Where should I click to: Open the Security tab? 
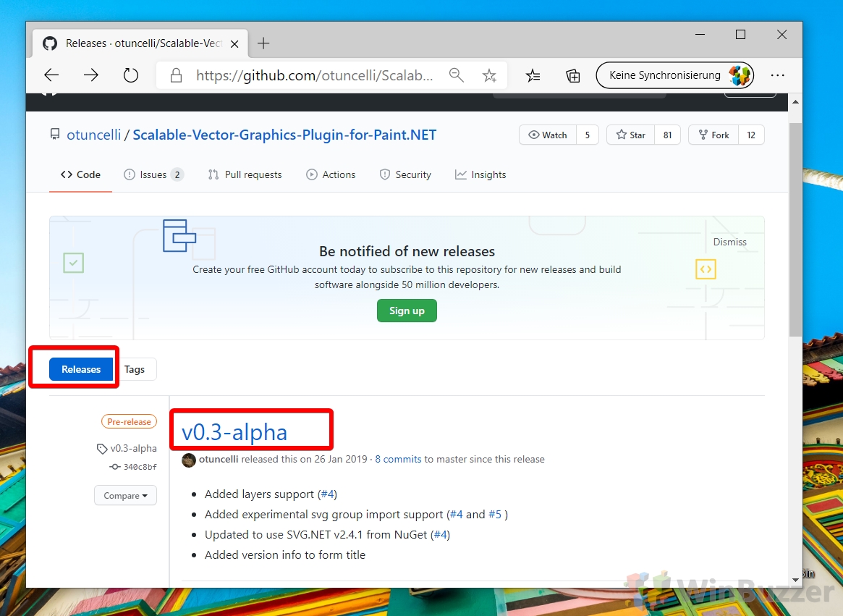click(x=405, y=175)
